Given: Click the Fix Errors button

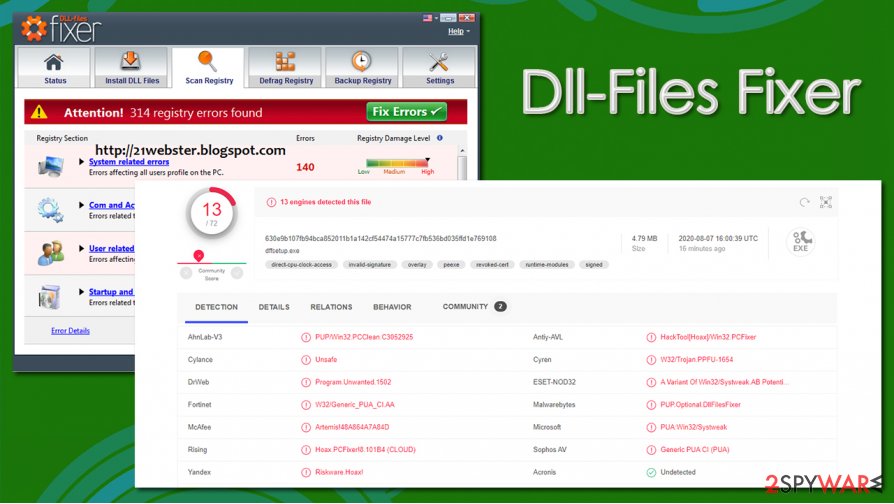Looking at the screenshot, I should tap(407, 112).
